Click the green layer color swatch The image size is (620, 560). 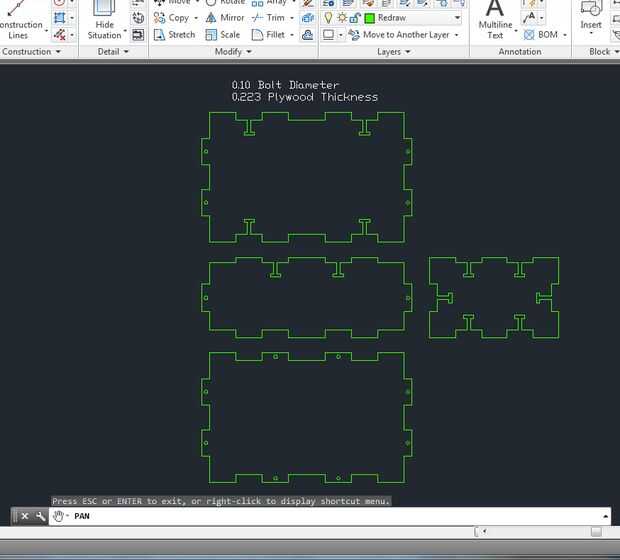tap(370, 18)
